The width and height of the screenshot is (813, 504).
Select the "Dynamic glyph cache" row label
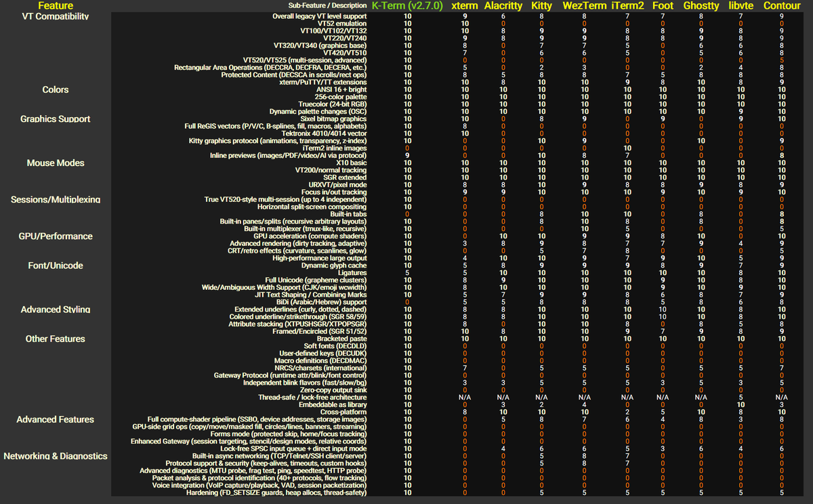(335, 266)
